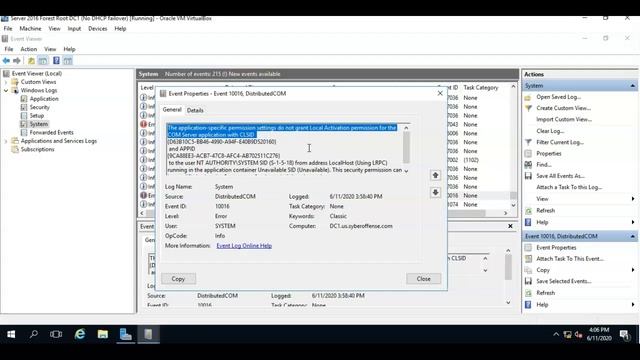This screenshot has width=640, height=360.
Task: Switch to the General tab
Action: point(172,110)
